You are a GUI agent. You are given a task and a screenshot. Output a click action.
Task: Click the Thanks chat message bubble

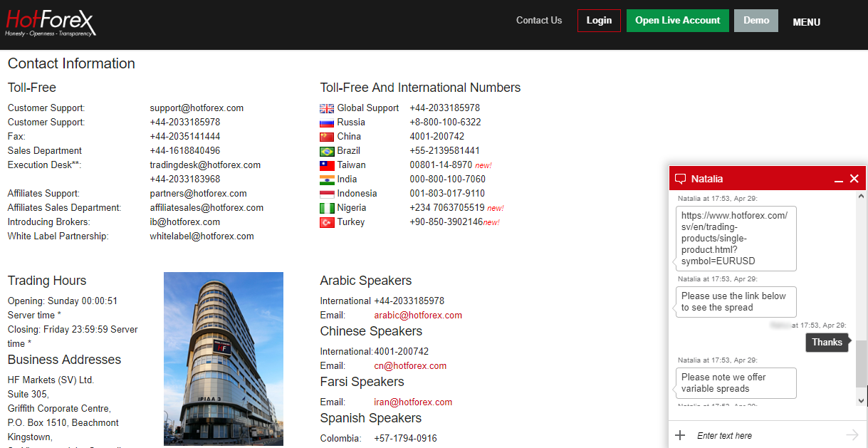coord(827,343)
